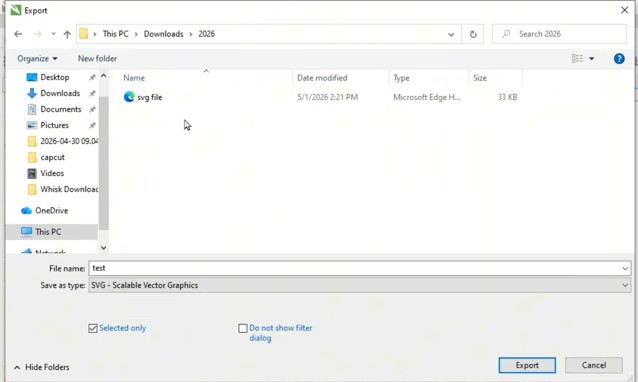Enable Do not show filter dialog

[x=243, y=328]
